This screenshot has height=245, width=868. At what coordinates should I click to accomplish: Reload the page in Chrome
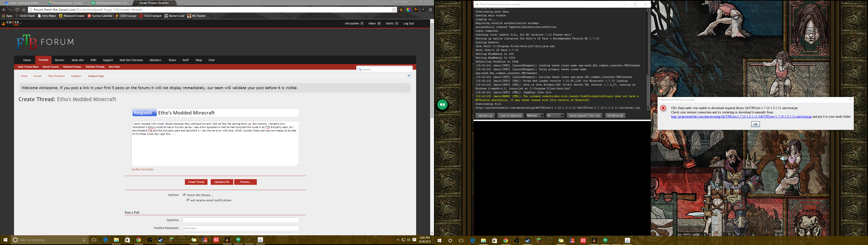coord(17,10)
